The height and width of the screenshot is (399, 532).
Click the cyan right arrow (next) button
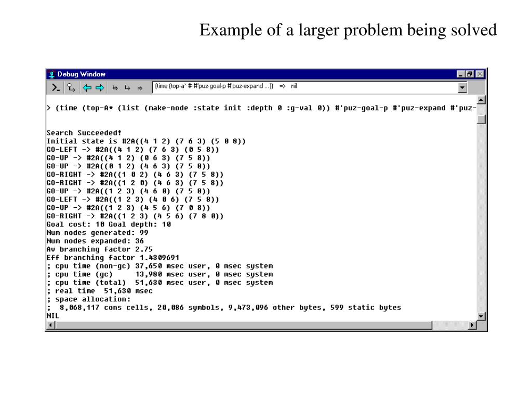coord(100,88)
